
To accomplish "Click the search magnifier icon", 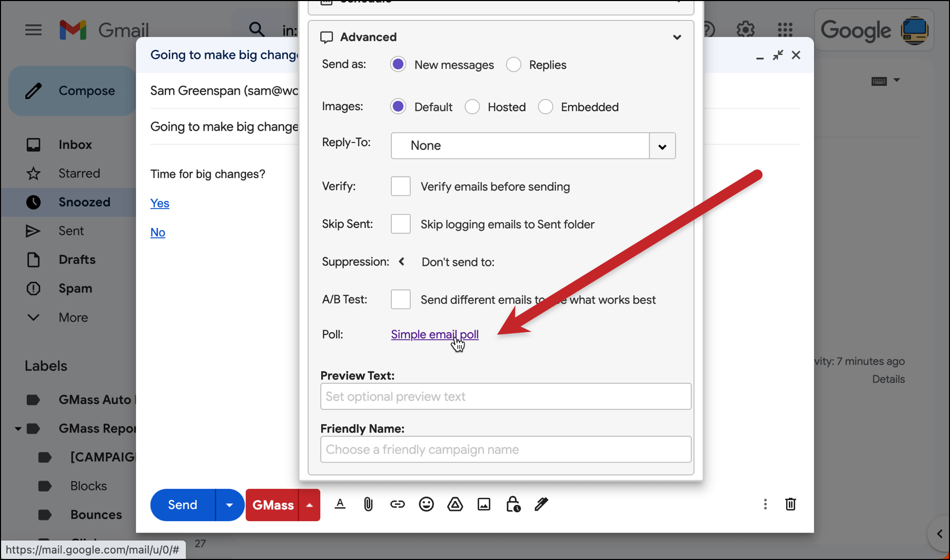I will tap(256, 29).
